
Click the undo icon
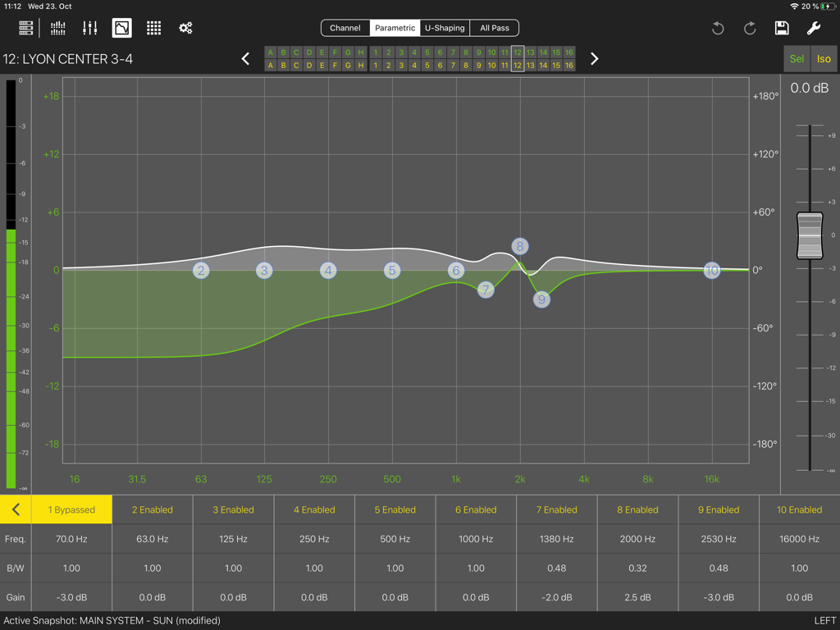(x=718, y=27)
